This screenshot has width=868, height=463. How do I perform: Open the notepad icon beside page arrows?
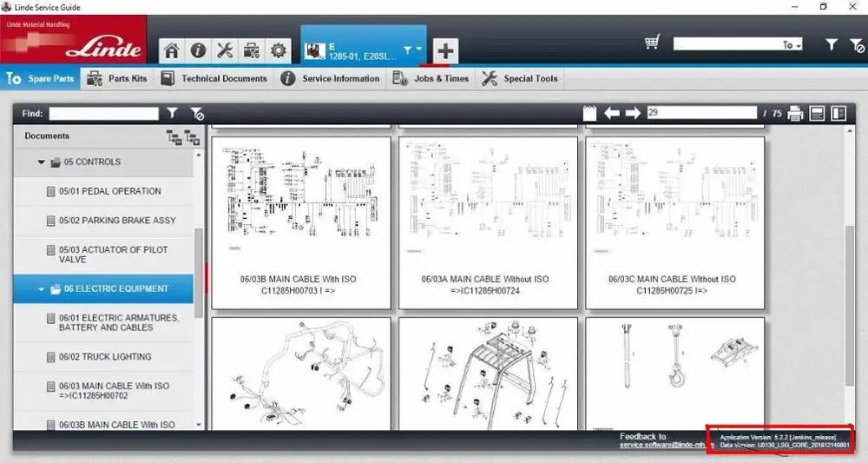coord(589,114)
